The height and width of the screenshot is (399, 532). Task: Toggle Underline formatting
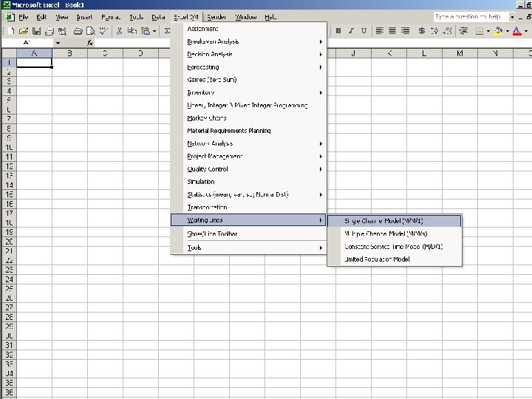[x=364, y=31]
